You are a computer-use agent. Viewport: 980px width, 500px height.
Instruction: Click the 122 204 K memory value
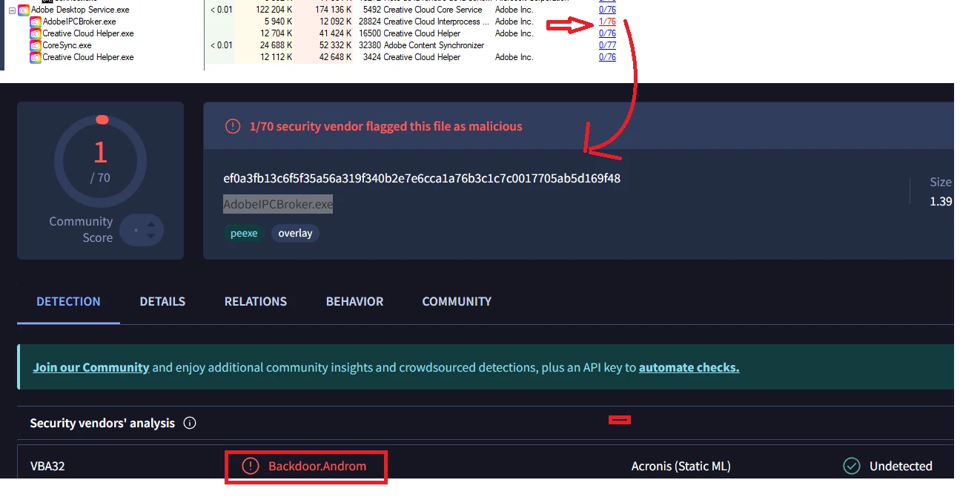[274, 10]
